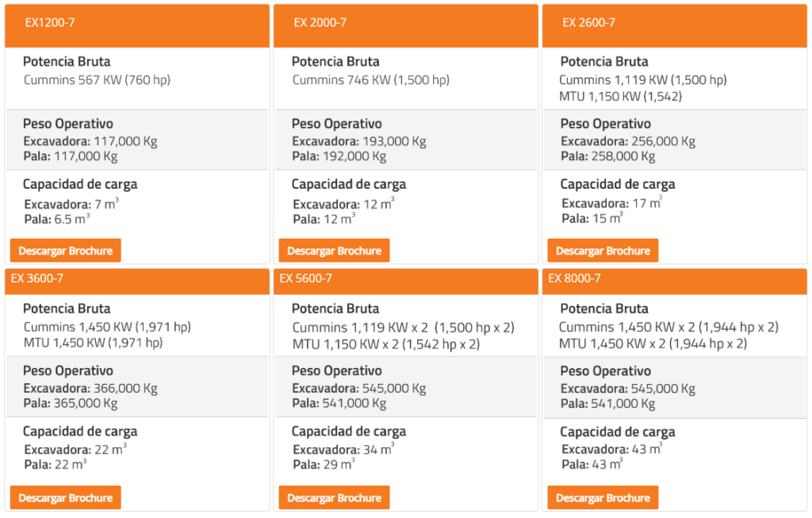Viewport: 812px width, 518px height.
Task: Download brochure for EX 2600-7
Action: [x=603, y=251]
